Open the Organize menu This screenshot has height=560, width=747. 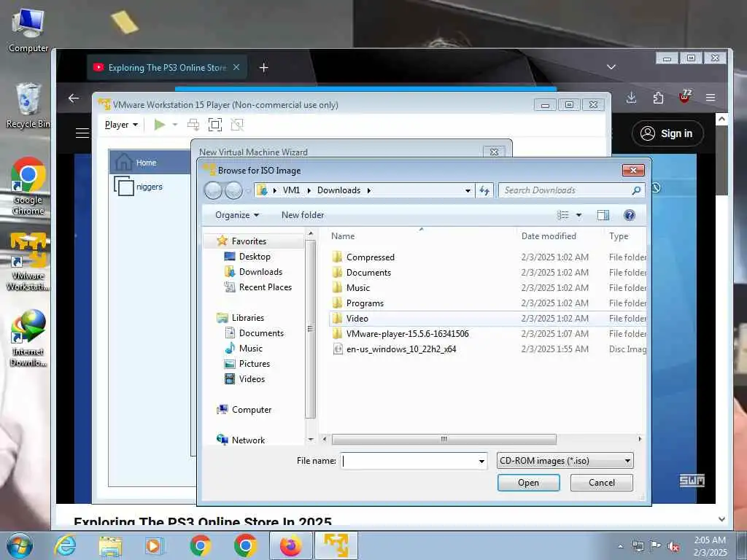click(x=237, y=215)
